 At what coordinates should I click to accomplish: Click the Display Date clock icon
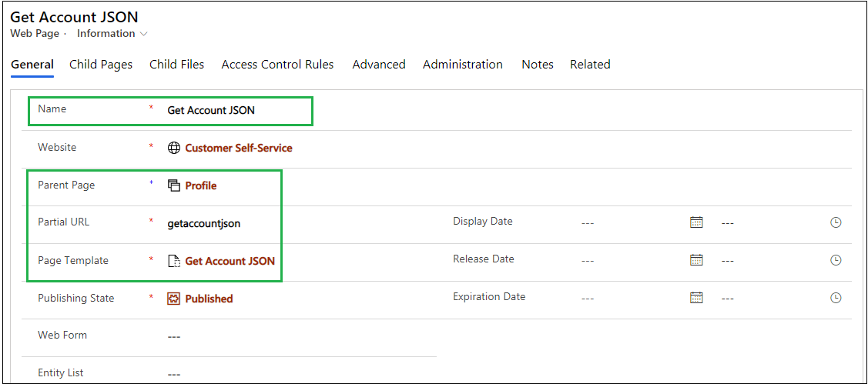pyautogui.click(x=836, y=222)
